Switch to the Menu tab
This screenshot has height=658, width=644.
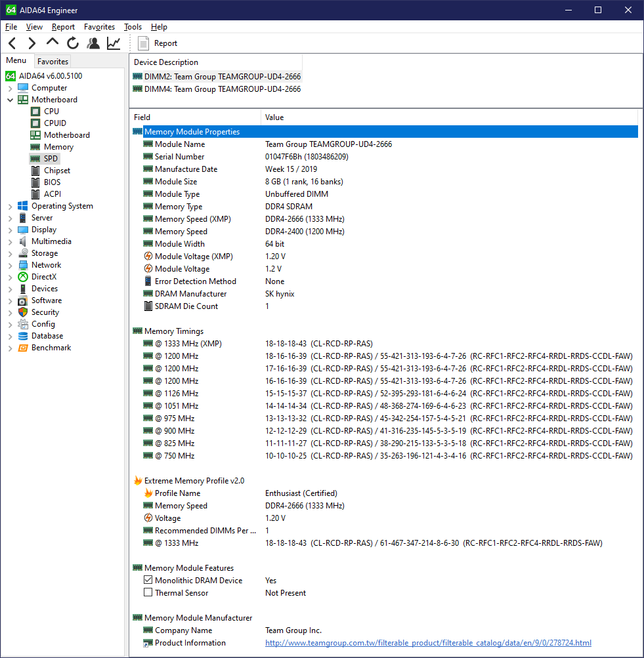pos(16,61)
